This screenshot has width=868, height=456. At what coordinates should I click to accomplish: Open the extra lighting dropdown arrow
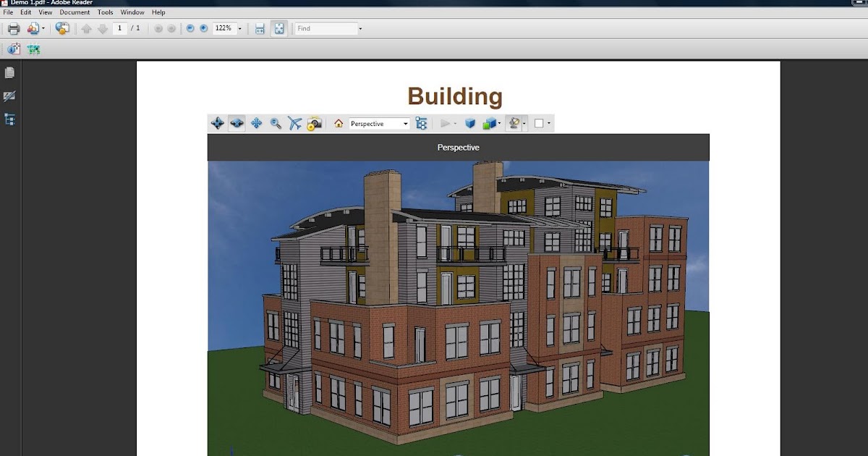pos(524,124)
